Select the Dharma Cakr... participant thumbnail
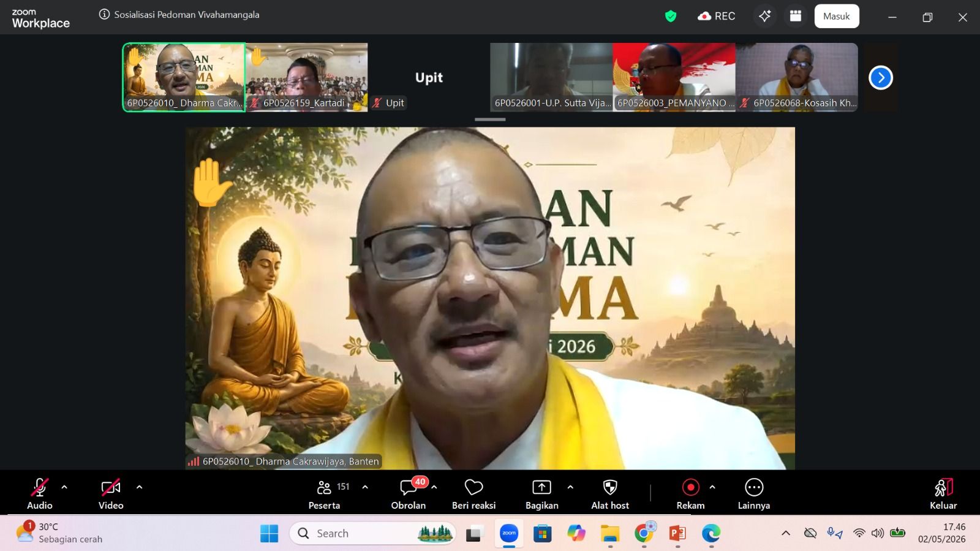This screenshot has height=551, width=980. point(184,77)
